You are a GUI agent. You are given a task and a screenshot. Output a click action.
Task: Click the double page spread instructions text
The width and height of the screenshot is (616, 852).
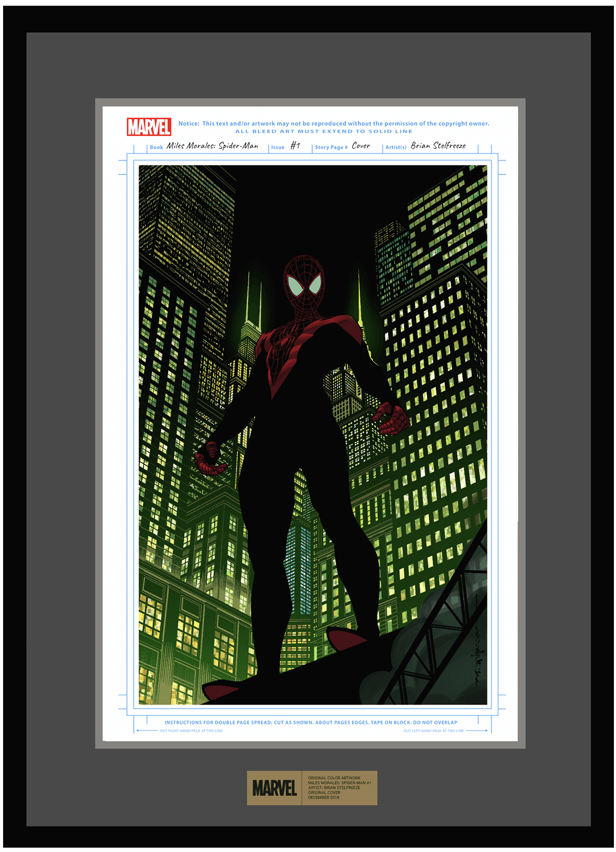(x=311, y=722)
